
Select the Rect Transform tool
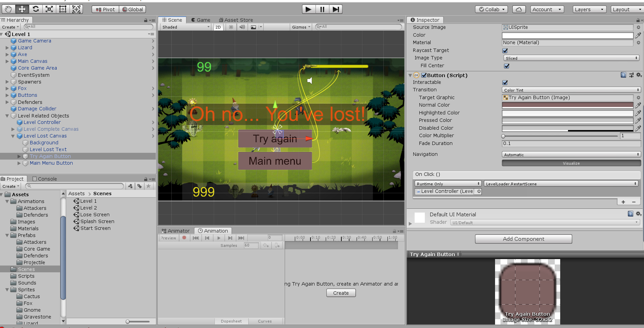click(63, 9)
